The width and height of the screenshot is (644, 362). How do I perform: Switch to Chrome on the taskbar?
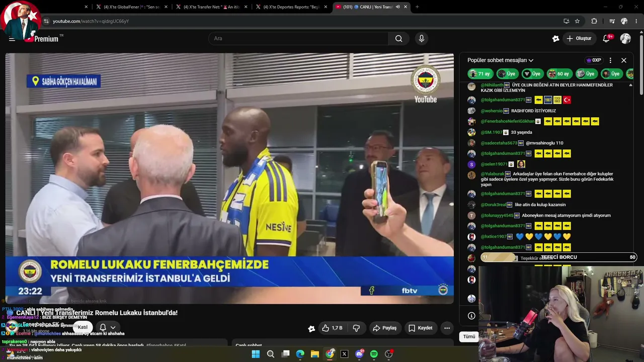[x=330, y=354]
